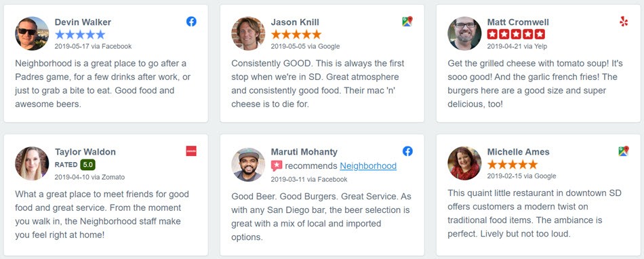Select Devin Walker's profile photo

32,33
